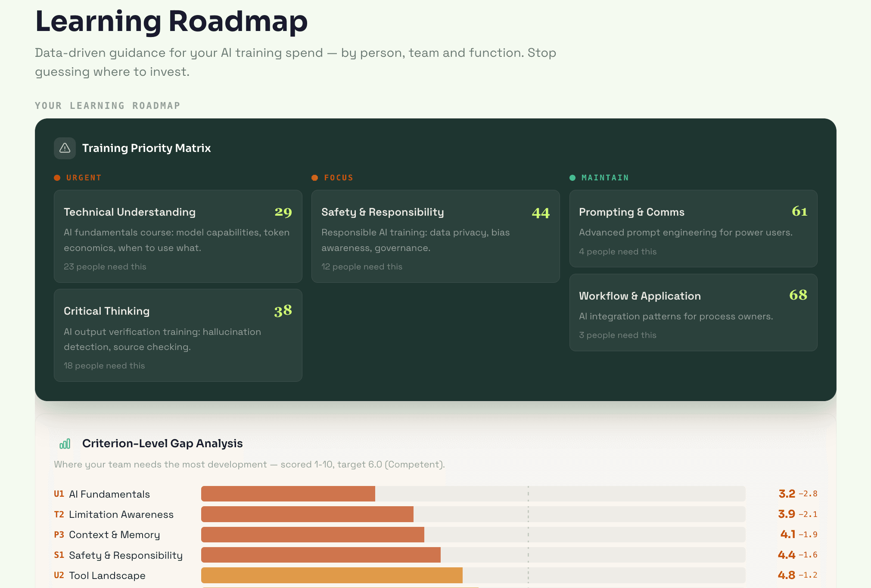
Task: Click the score 61 on Prompting & Comms
Action: 799,211
